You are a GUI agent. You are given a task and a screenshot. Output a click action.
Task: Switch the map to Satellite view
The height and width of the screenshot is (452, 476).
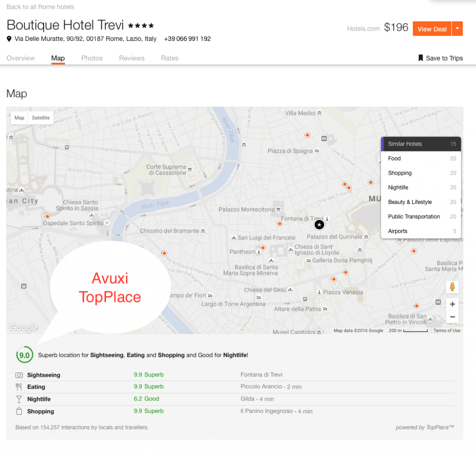(41, 118)
